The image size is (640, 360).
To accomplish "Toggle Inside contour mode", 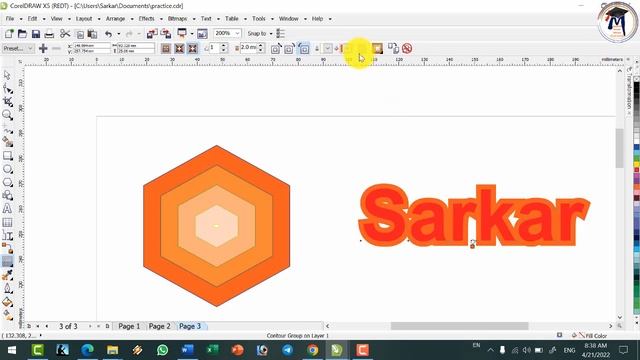I will pos(179,49).
